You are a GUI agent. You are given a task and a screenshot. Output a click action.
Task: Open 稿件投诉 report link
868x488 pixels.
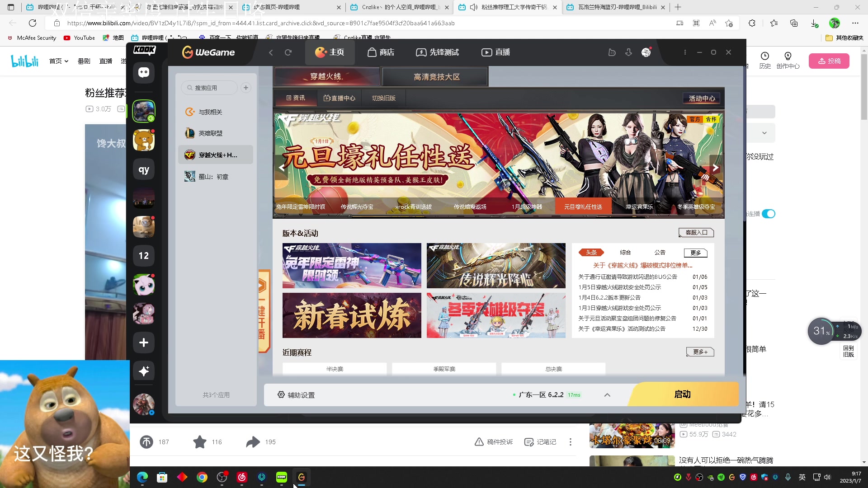[494, 442]
